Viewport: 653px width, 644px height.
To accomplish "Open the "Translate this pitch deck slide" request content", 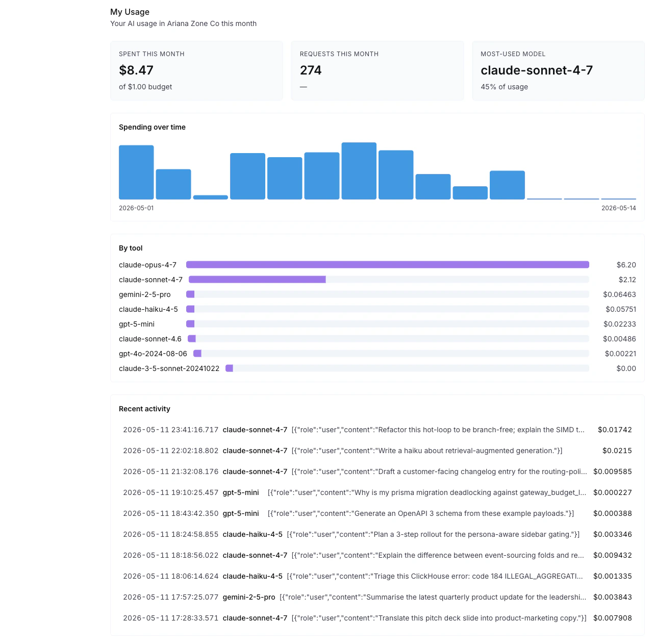I will (439, 618).
